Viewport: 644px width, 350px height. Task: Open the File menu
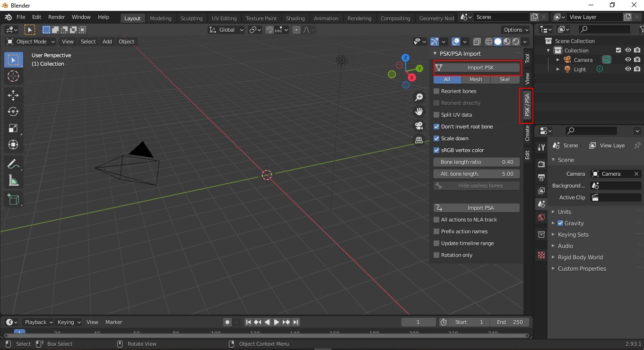(x=21, y=17)
